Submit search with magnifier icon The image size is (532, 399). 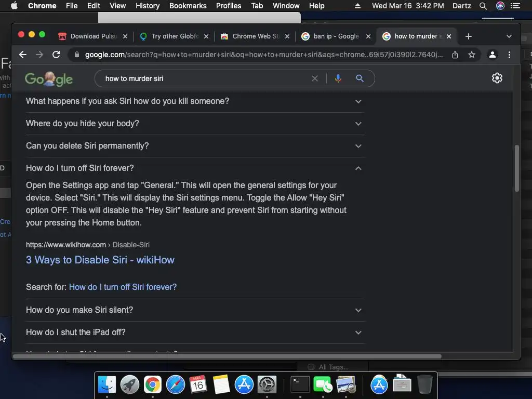pos(360,78)
